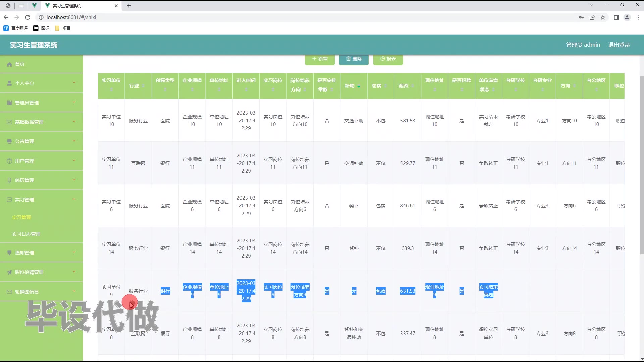
Task: Click the share page icon in address bar
Action: [592, 17]
